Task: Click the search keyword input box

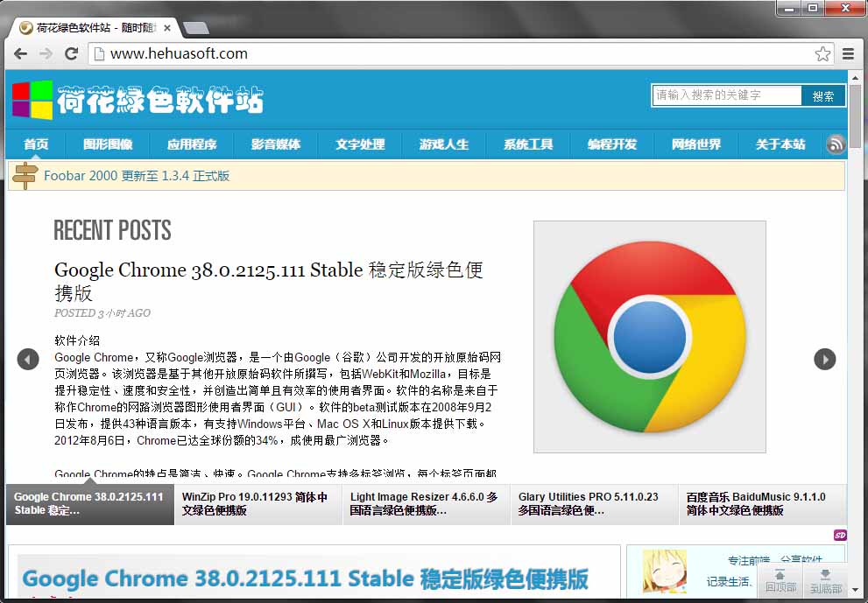Action: tap(727, 95)
